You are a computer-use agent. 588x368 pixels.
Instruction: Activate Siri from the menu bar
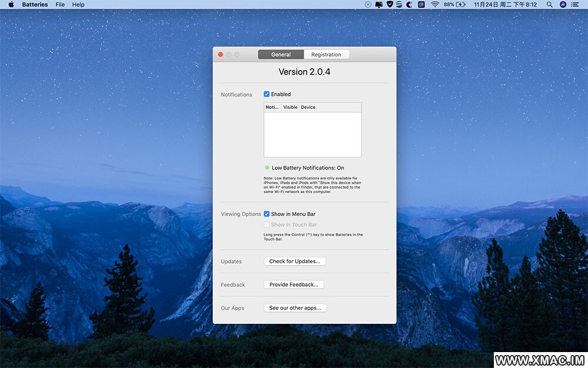[563, 5]
